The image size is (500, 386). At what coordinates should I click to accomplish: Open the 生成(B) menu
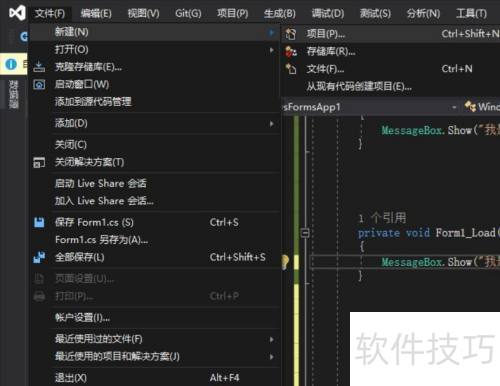[280, 13]
